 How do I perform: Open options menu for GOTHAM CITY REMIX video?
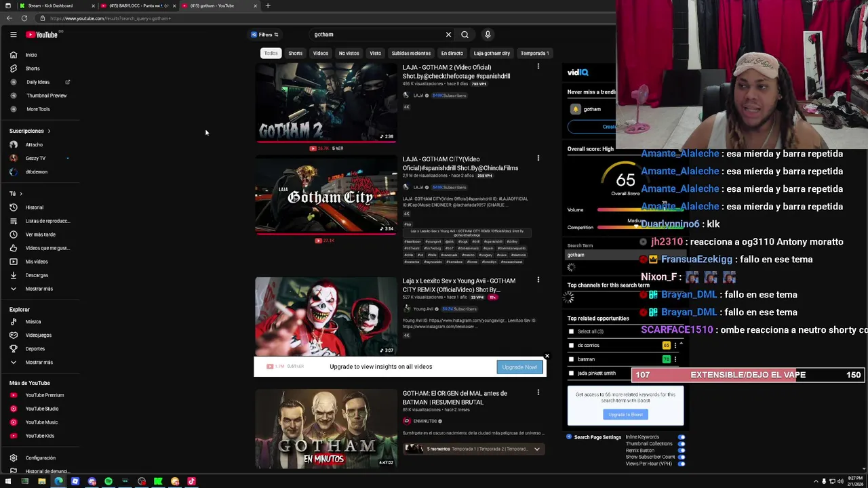pyautogui.click(x=538, y=280)
